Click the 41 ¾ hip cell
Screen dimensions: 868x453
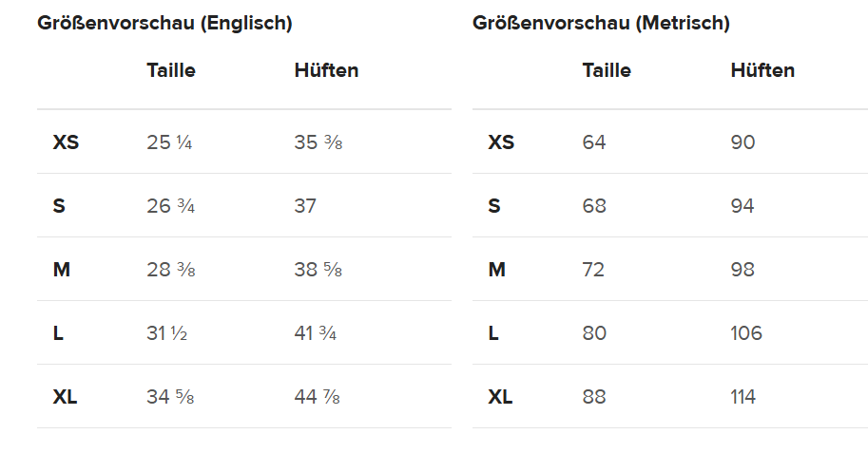pos(316,333)
